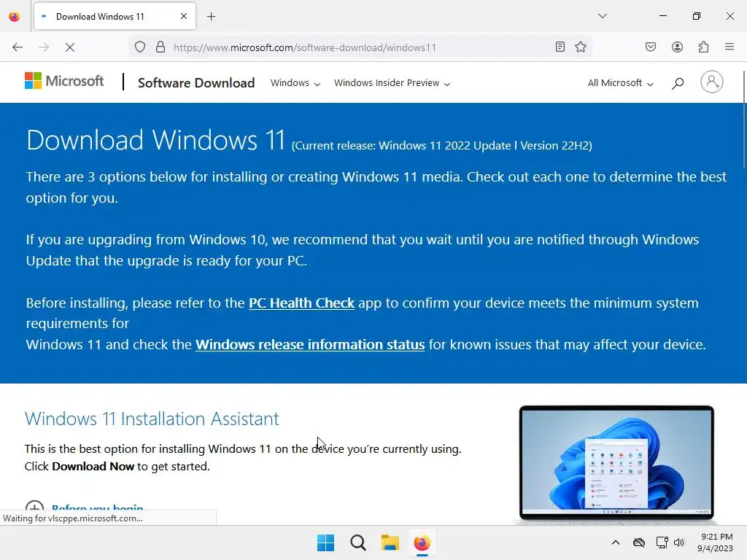Open Firefox account icon
Viewport: 747px width, 560px height.
[677, 47]
